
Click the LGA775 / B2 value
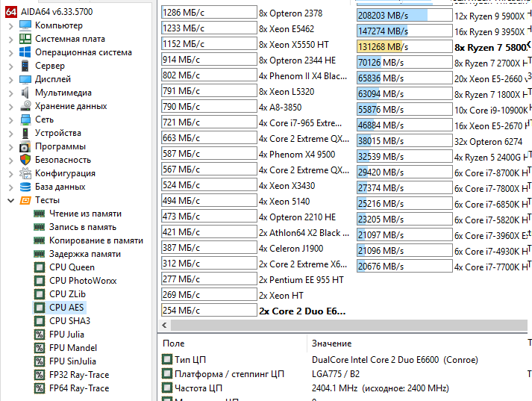tap(336, 374)
